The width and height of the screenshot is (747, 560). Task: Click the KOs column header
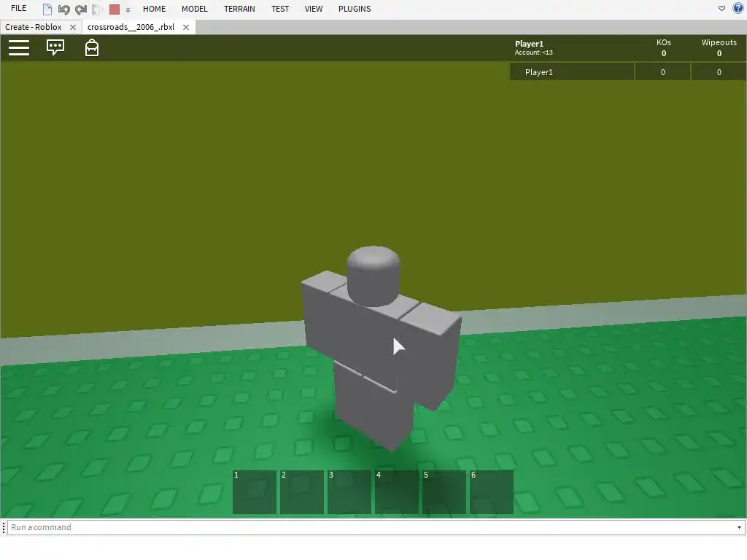pyautogui.click(x=664, y=47)
